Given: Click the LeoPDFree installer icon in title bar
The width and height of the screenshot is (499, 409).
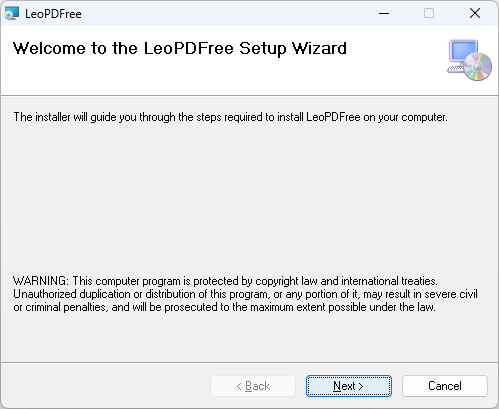Looking at the screenshot, I should [12, 13].
